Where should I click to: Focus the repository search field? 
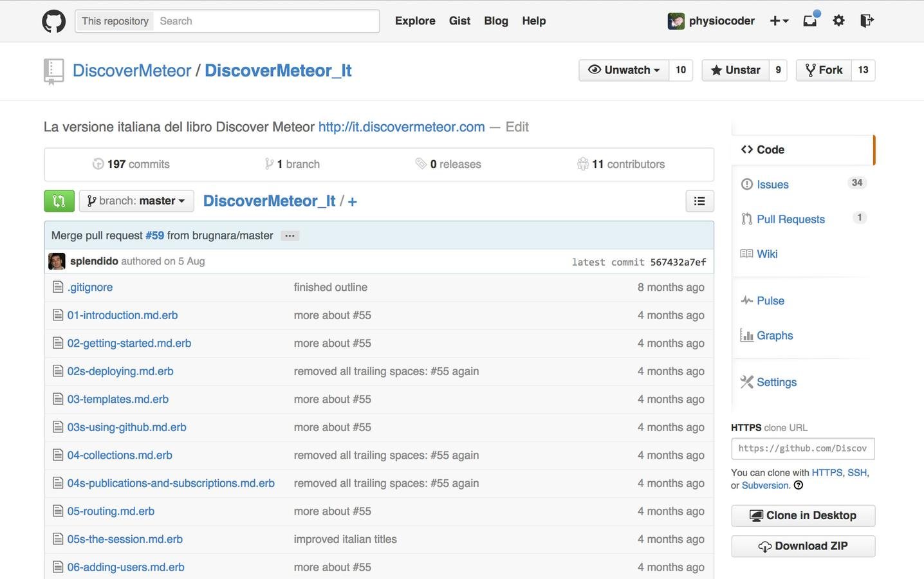266,21
